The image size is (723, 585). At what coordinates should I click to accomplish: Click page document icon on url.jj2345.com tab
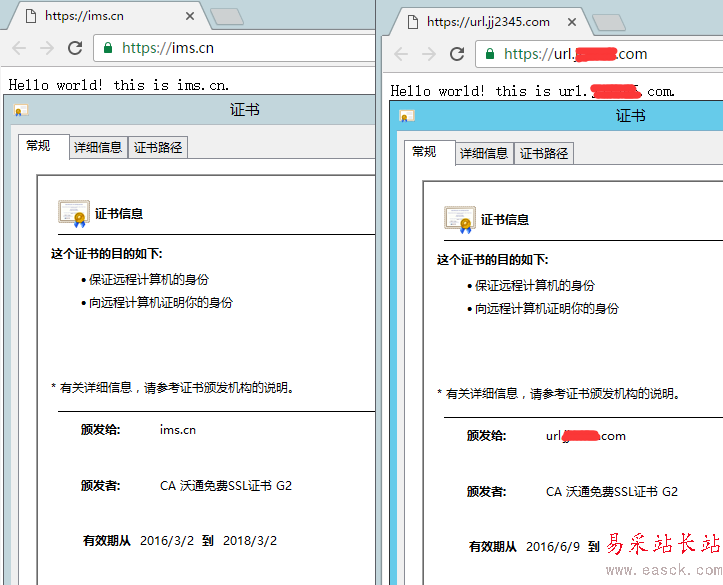pos(413,22)
